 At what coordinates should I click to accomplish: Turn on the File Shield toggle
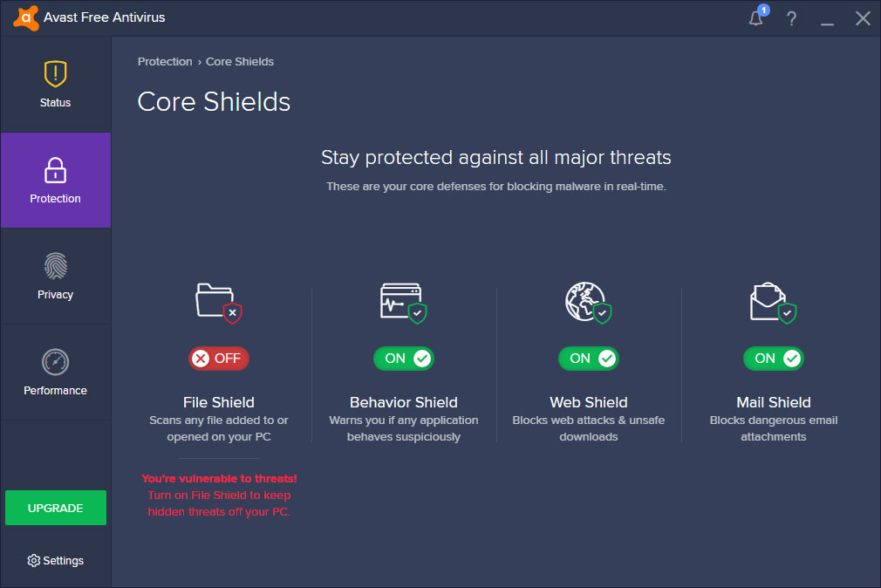[218, 359]
